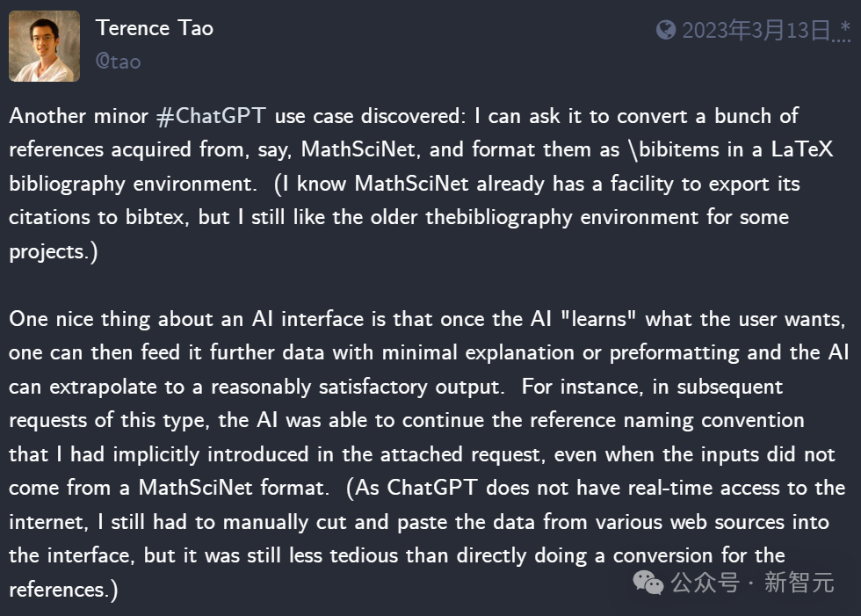Click the globe public visibility icon
Viewport: 861px width, 616px height.
pyautogui.click(x=666, y=30)
